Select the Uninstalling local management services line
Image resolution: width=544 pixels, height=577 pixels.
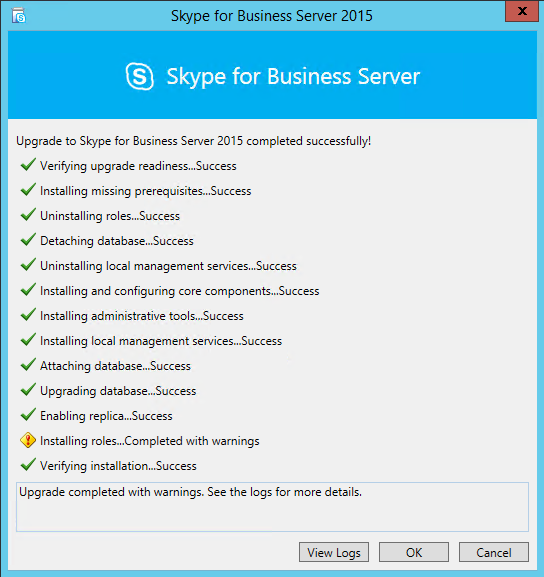[168, 266]
